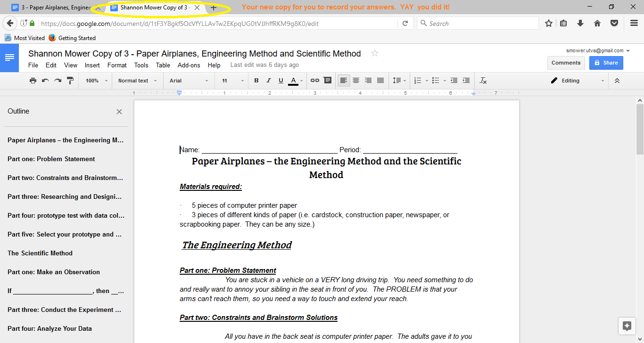Toggle italic formatting
The image size is (644, 343).
pyautogui.click(x=268, y=81)
